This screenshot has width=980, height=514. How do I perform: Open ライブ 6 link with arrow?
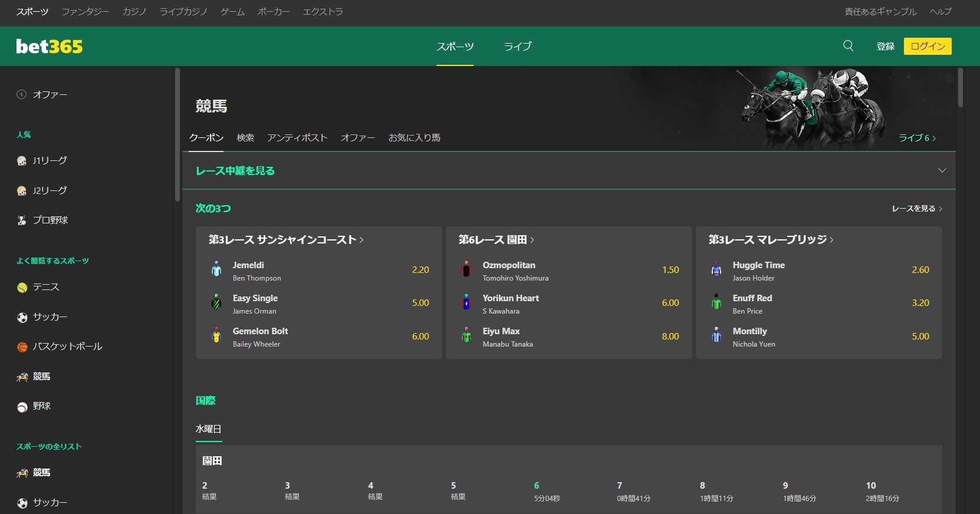(917, 138)
